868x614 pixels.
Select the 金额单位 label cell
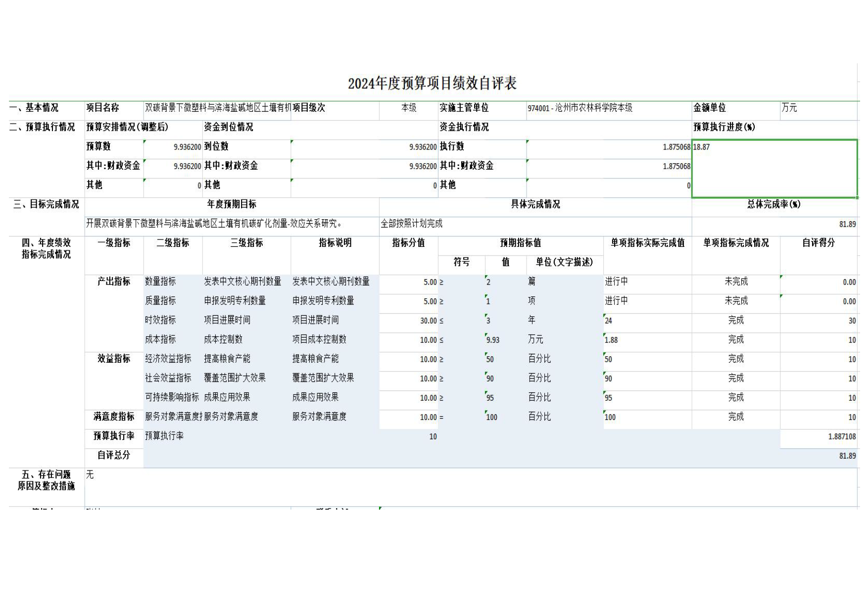710,108
